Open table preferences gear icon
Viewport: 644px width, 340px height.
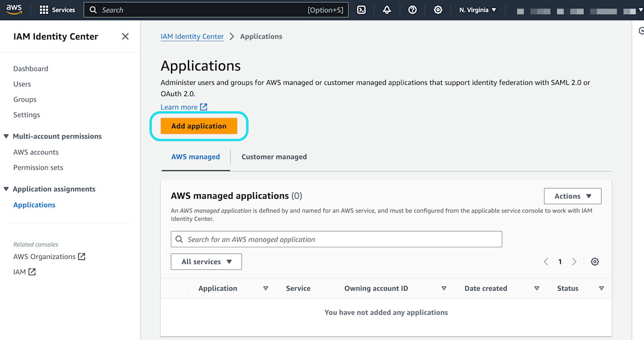pos(595,262)
